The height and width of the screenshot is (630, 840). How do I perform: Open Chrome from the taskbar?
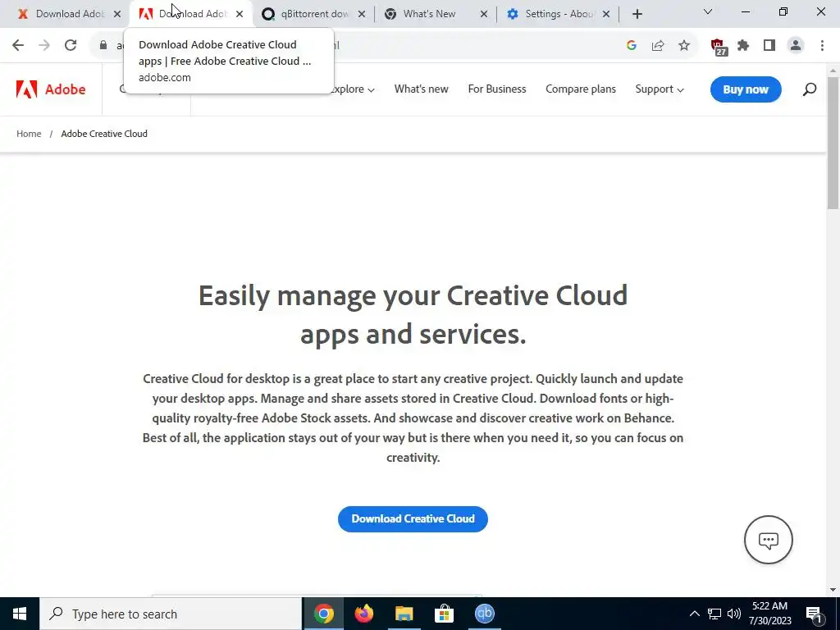(323, 614)
